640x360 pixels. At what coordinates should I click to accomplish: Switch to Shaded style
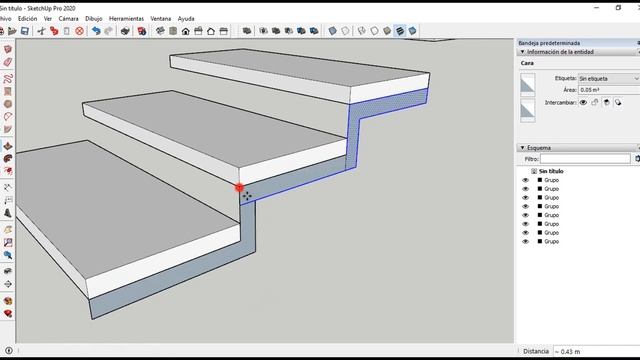387,31
